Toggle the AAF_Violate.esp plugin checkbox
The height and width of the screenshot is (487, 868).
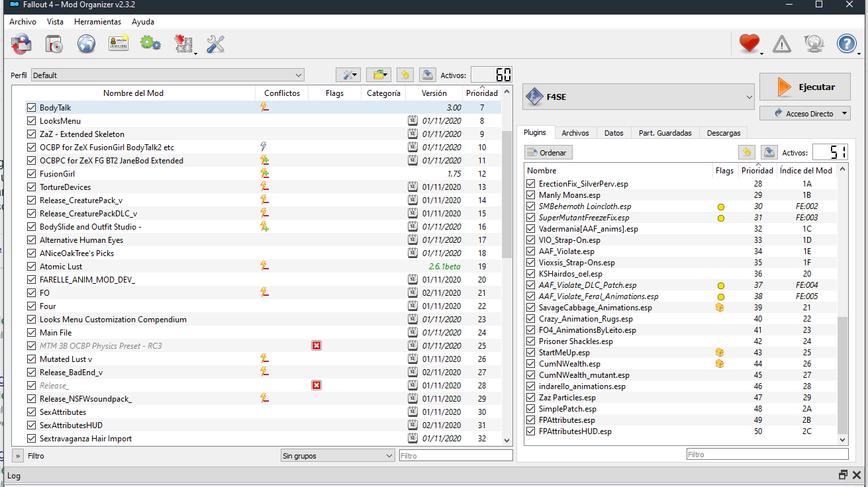pos(530,251)
